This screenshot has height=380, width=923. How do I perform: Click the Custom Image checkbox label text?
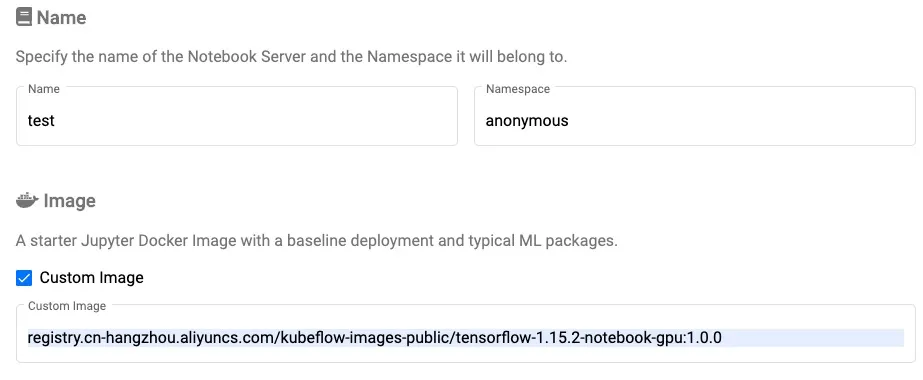91,278
